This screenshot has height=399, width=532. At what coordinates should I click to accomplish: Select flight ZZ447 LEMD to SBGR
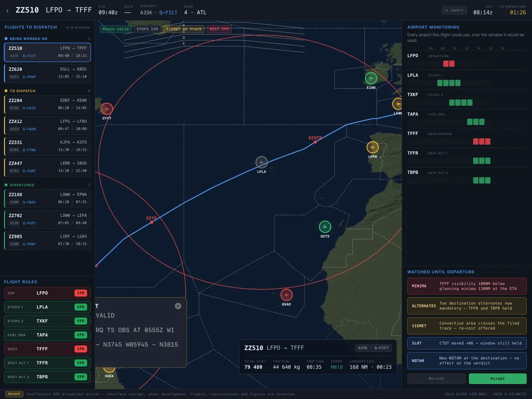47,167
